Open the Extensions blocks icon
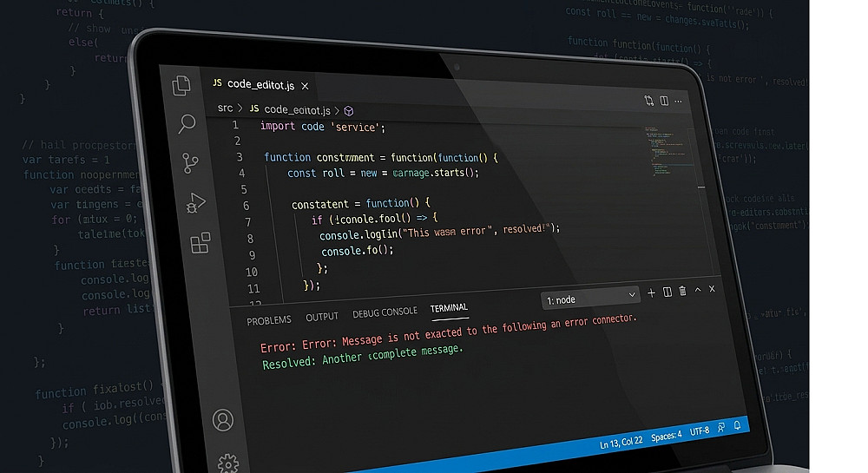The image size is (868, 473). pyautogui.click(x=200, y=243)
